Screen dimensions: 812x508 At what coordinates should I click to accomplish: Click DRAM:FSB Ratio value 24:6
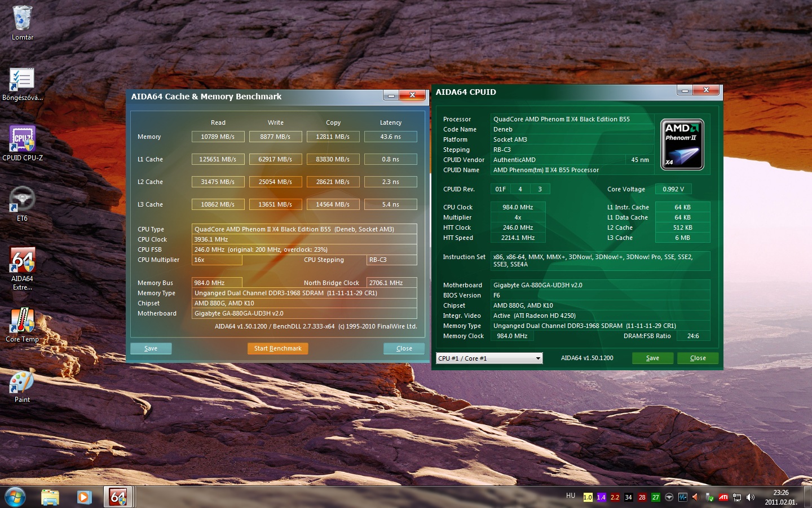click(x=693, y=336)
